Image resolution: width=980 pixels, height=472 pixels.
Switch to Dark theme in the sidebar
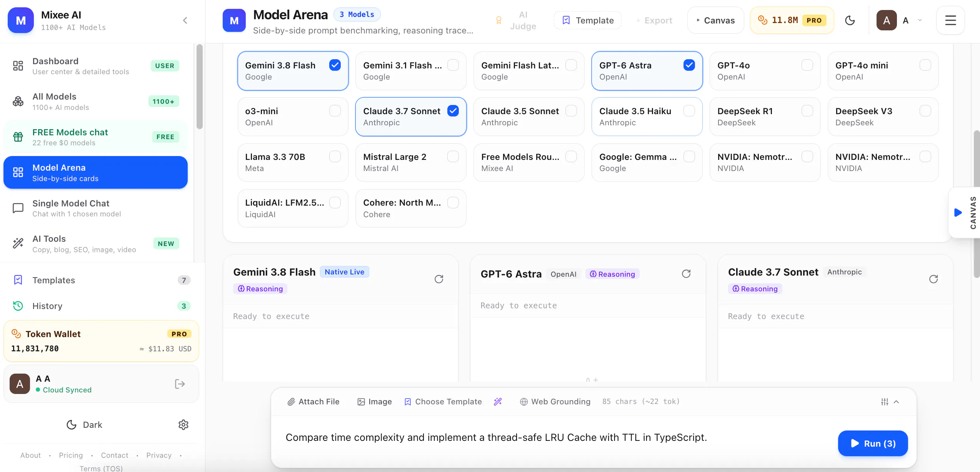pos(84,425)
